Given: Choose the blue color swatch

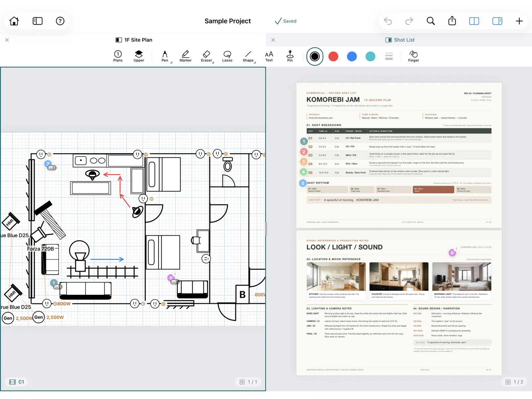Looking at the screenshot, I should click(352, 57).
